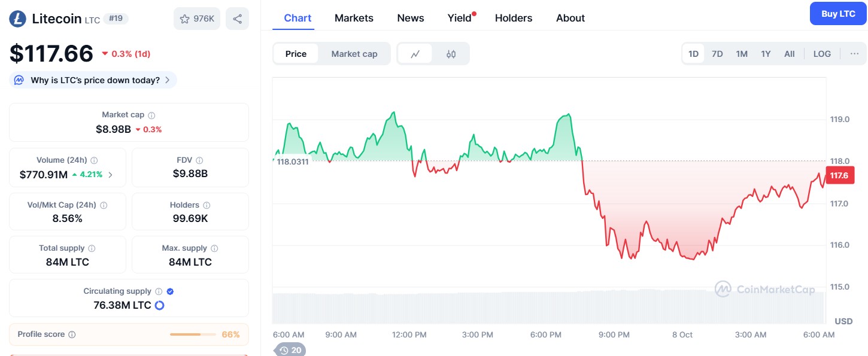Toggle chart to Price view
The image size is (868, 356).
pyautogui.click(x=296, y=54)
